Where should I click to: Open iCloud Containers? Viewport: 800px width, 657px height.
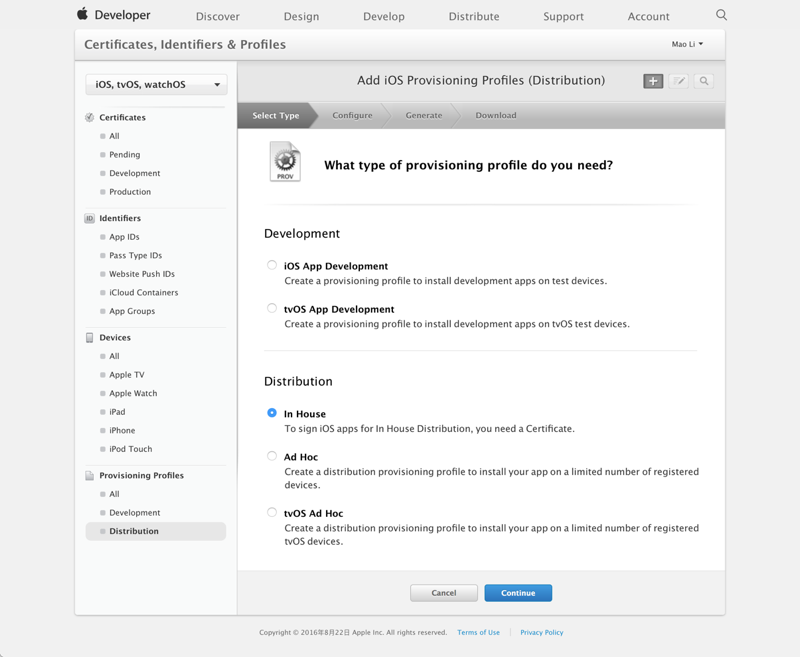tap(143, 293)
